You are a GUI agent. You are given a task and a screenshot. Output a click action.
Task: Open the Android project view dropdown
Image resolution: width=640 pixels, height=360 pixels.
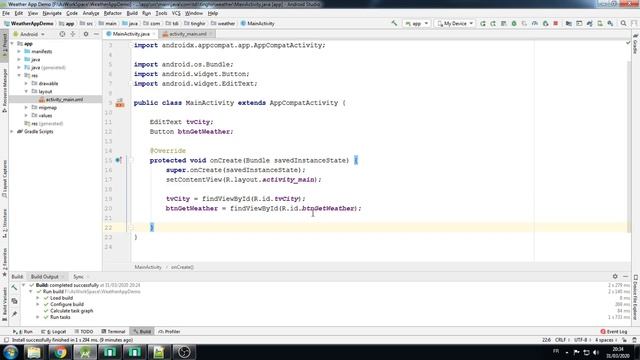tap(29, 34)
